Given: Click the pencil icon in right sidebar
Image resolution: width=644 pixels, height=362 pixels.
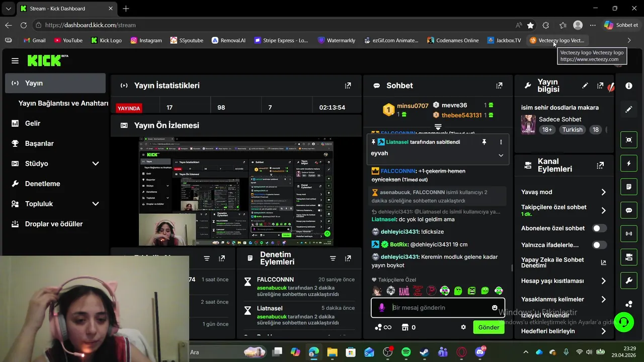Looking at the screenshot, I should 629,109.
